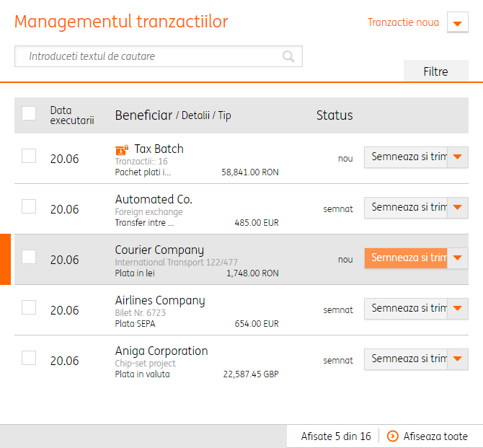
Task: Click the circled arrow next to Afiseaza toate
Action: [x=393, y=436]
